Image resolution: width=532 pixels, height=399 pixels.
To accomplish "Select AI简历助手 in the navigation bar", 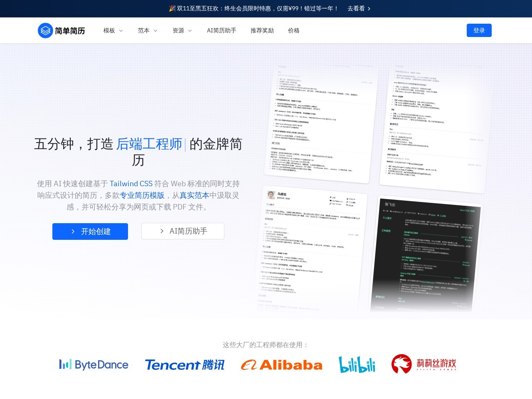I will (x=222, y=30).
